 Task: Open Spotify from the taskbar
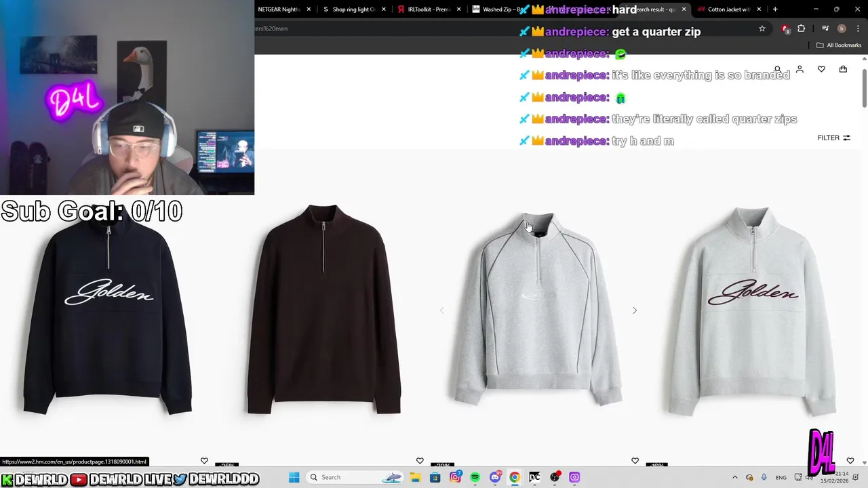[x=475, y=477]
